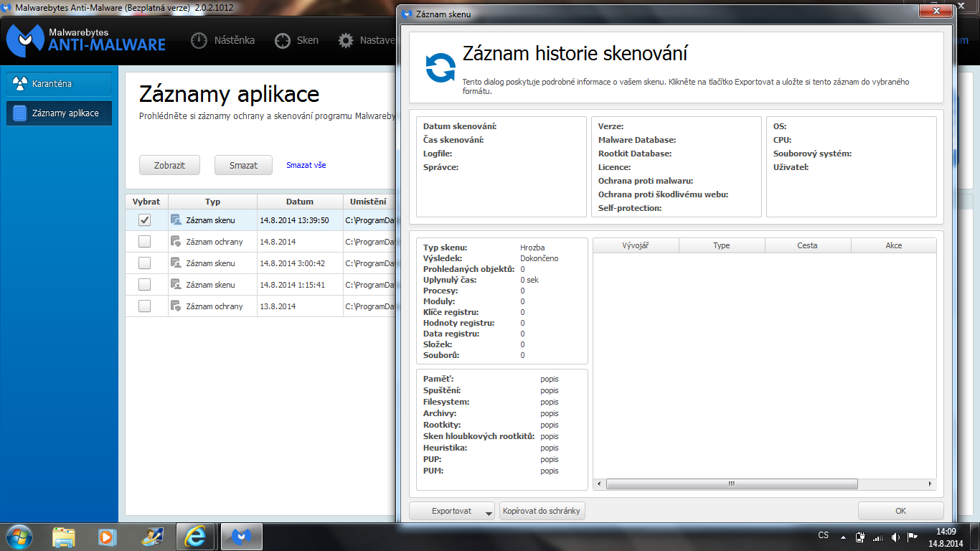
Task: Click the Smazat vše link
Action: [306, 165]
